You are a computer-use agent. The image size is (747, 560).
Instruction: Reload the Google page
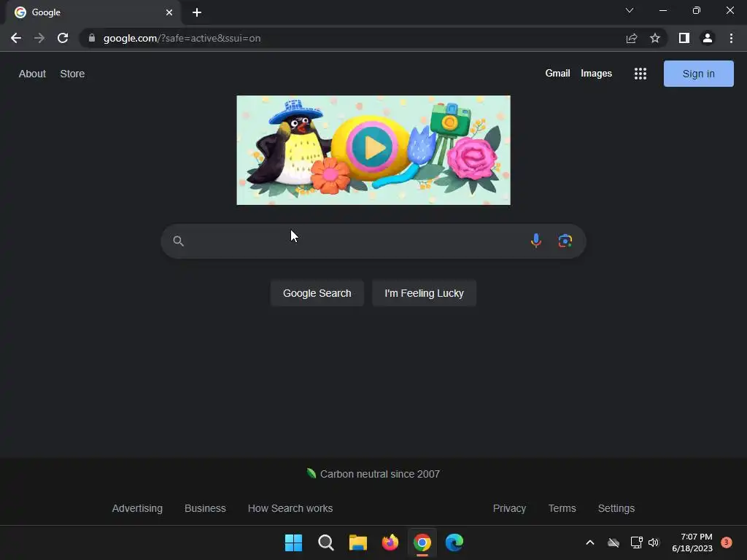(x=63, y=38)
